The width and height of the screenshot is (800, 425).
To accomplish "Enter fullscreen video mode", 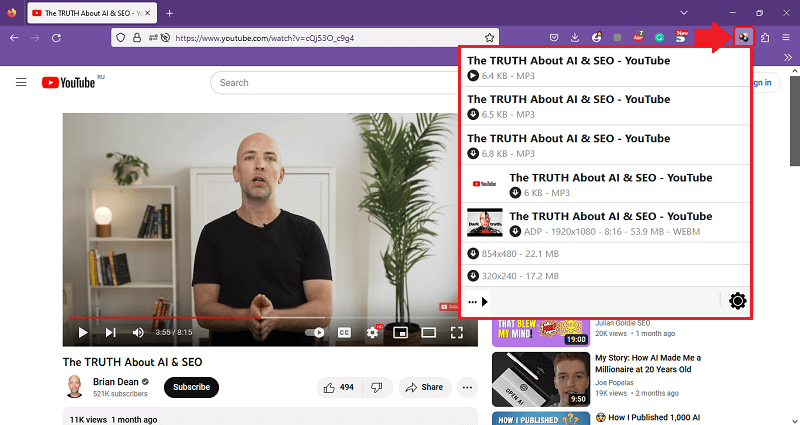I will (x=457, y=333).
